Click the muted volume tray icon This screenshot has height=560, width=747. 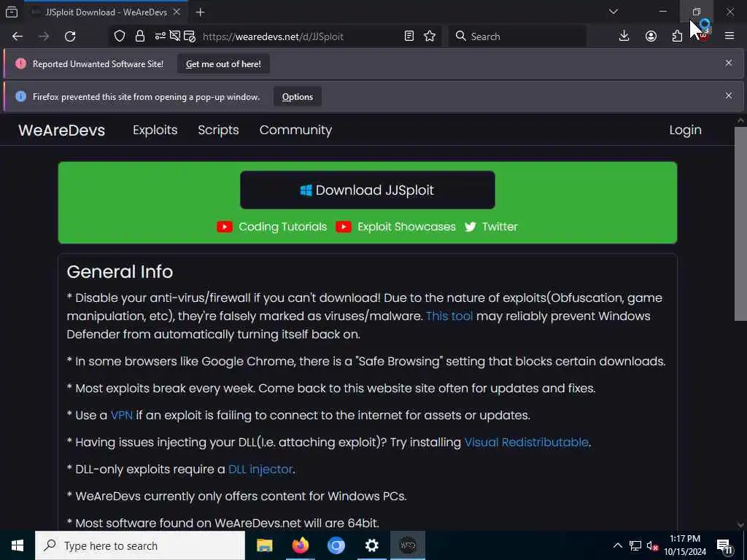click(652, 545)
